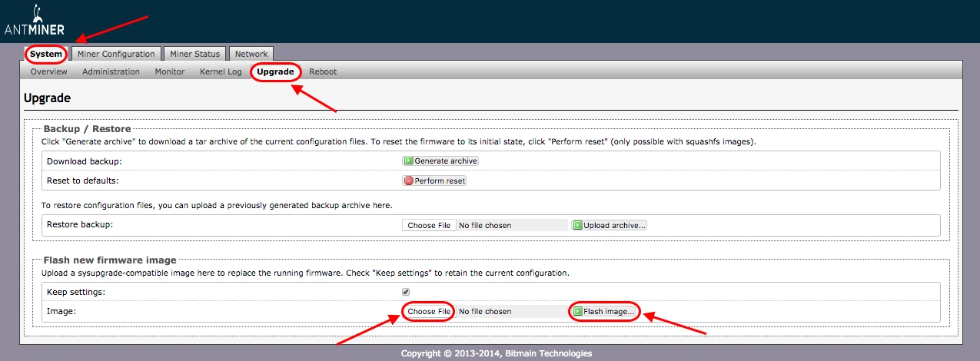
Task: Open the Miner Status tab
Action: coord(194,54)
